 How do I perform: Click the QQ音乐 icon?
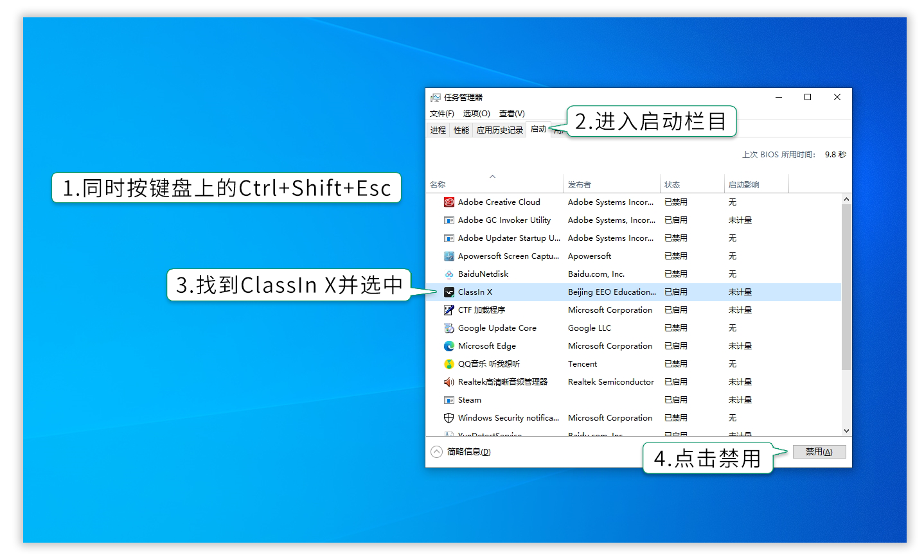coord(449,364)
